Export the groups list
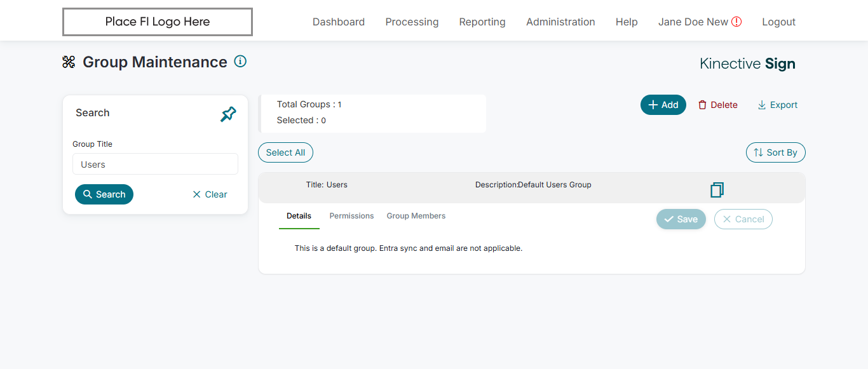The image size is (868, 369). (777, 105)
